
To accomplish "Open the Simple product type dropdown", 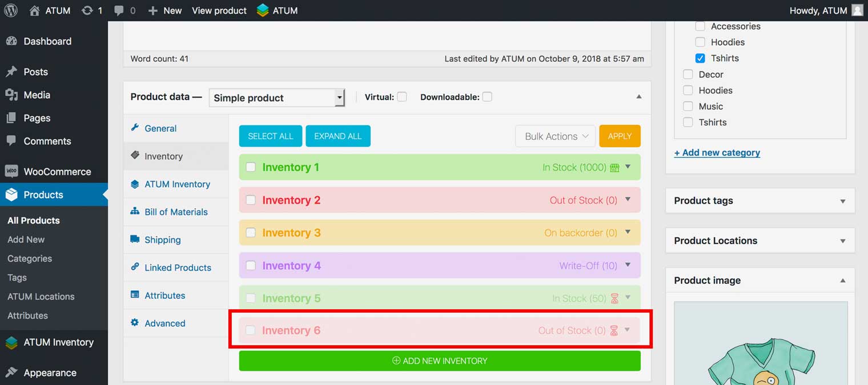I will click(x=277, y=98).
